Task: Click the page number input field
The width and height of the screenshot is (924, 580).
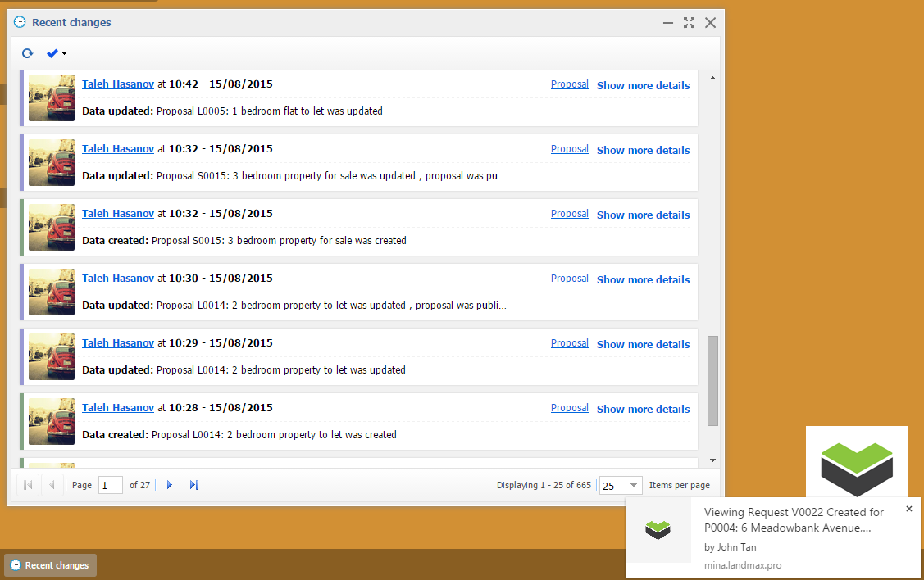Action: coord(110,485)
